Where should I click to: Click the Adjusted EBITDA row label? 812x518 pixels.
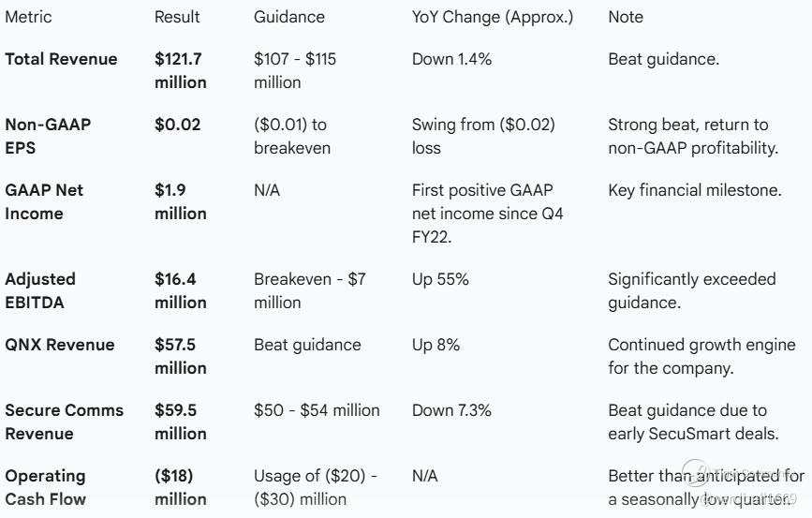coord(40,290)
